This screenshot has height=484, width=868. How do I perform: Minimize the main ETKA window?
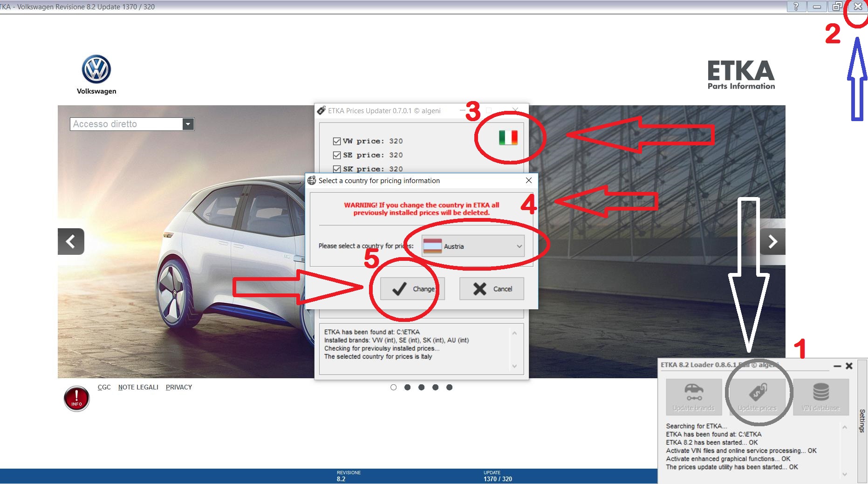817,7
